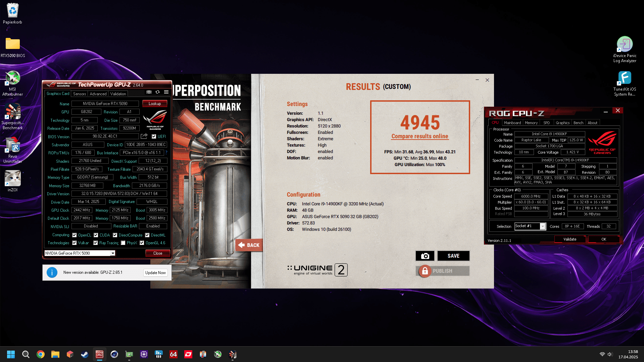The width and height of the screenshot is (644, 362).
Task: Click the Lookup button in GPU-Z
Action: (x=155, y=104)
